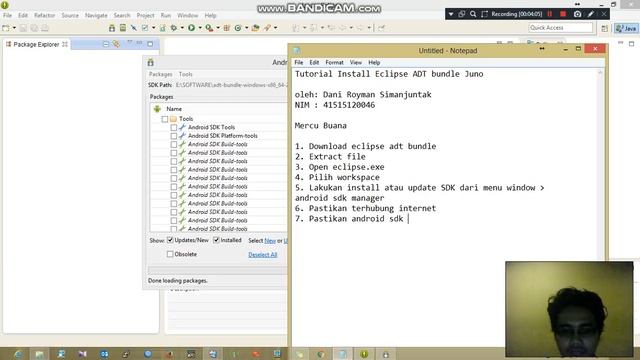
Task: Click the New wizard icon in Eclipse toolbar
Action: click(x=6, y=28)
